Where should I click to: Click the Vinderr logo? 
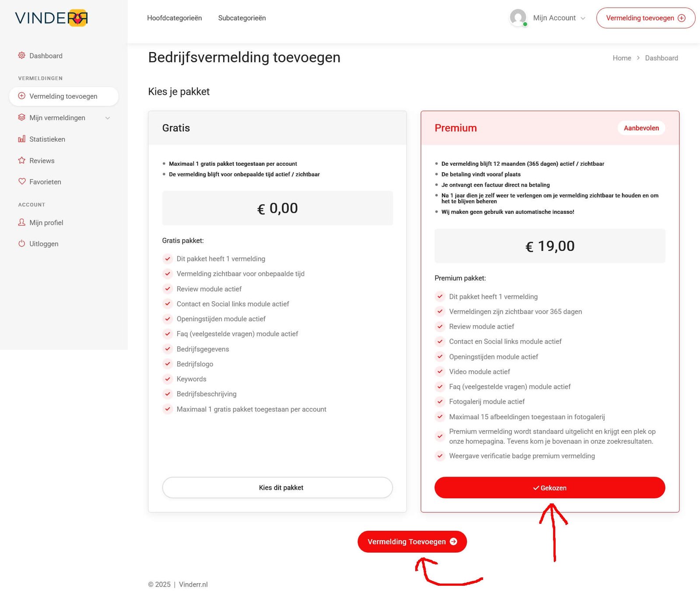pos(51,18)
